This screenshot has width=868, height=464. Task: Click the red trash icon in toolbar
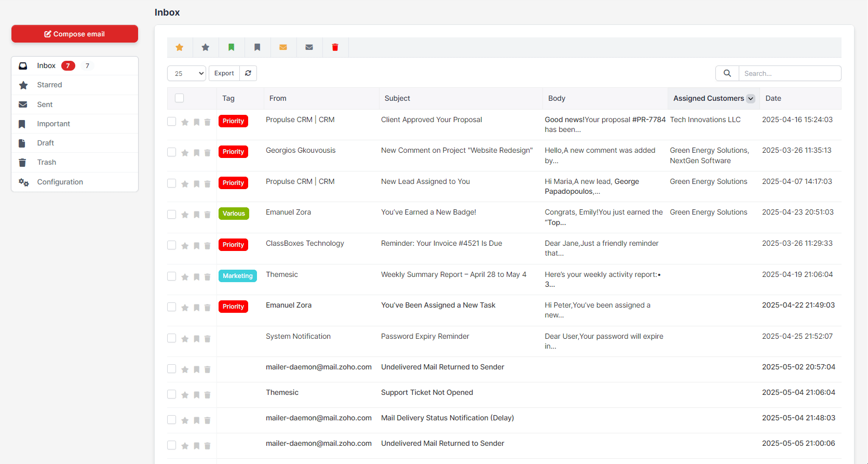(x=335, y=47)
